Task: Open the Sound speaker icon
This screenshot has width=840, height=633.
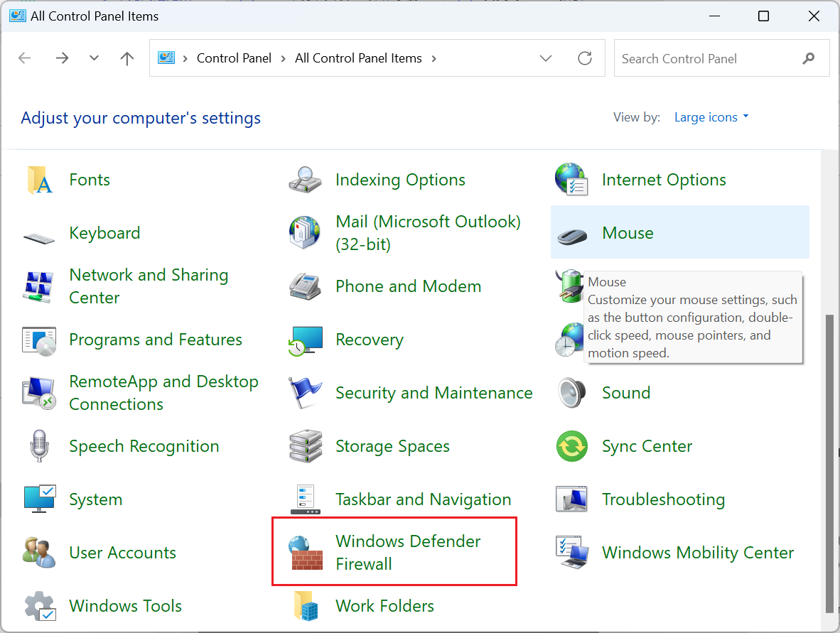Action: click(571, 393)
